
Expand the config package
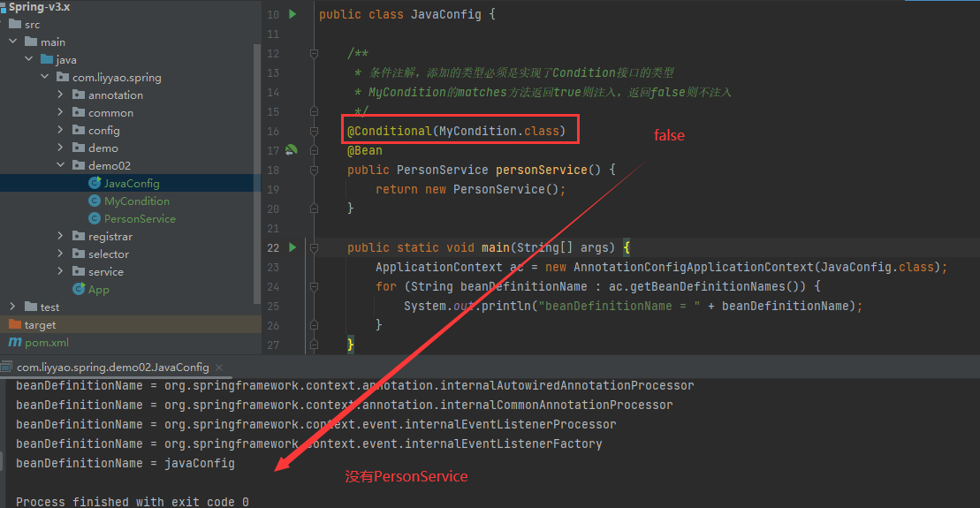60,129
